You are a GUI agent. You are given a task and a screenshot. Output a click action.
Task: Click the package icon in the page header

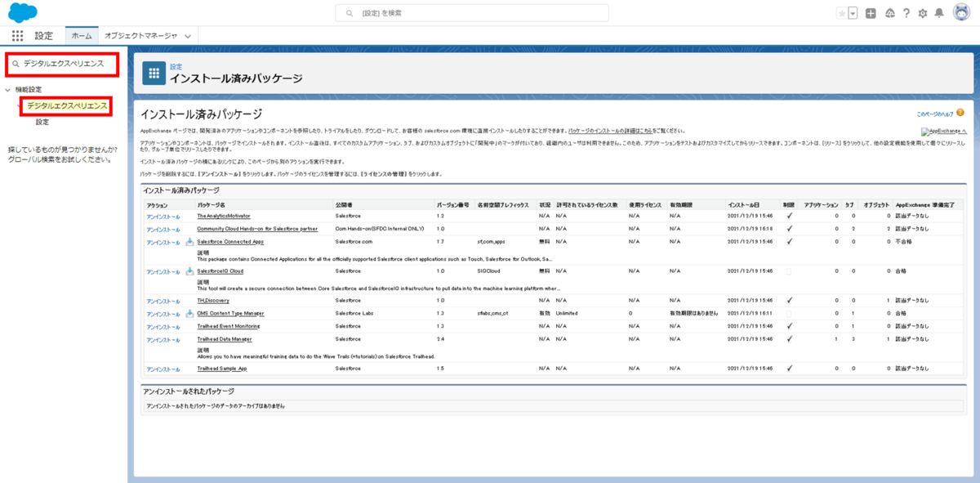coord(154,73)
